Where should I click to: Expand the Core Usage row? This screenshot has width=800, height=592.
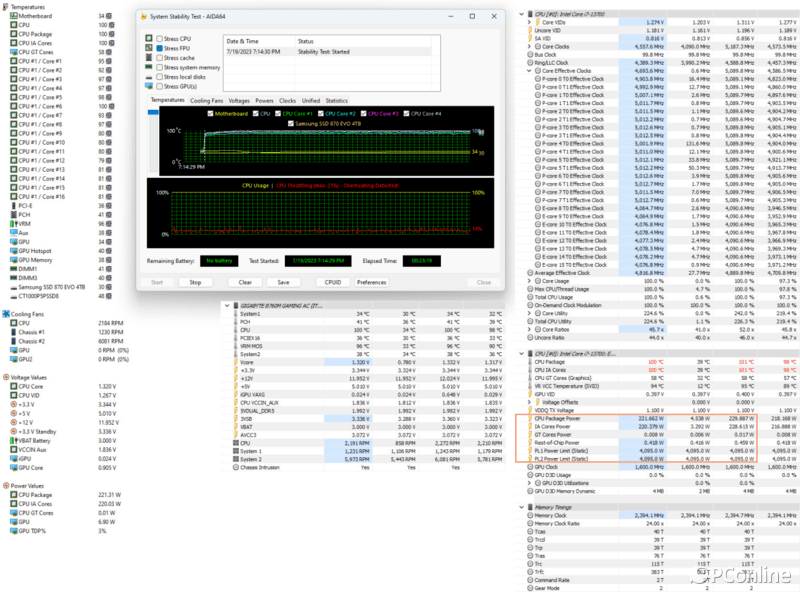point(529,281)
